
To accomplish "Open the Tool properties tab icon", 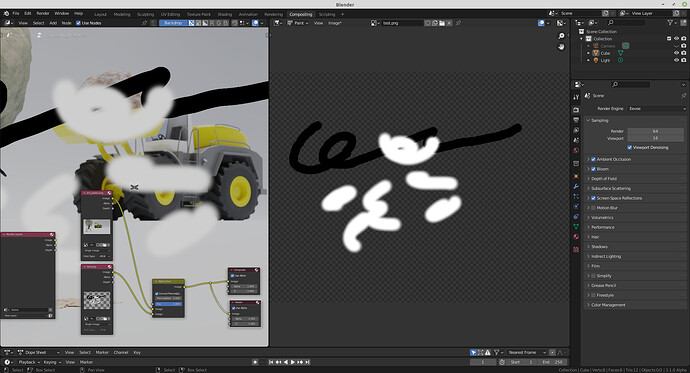I will (x=576, y=97).
